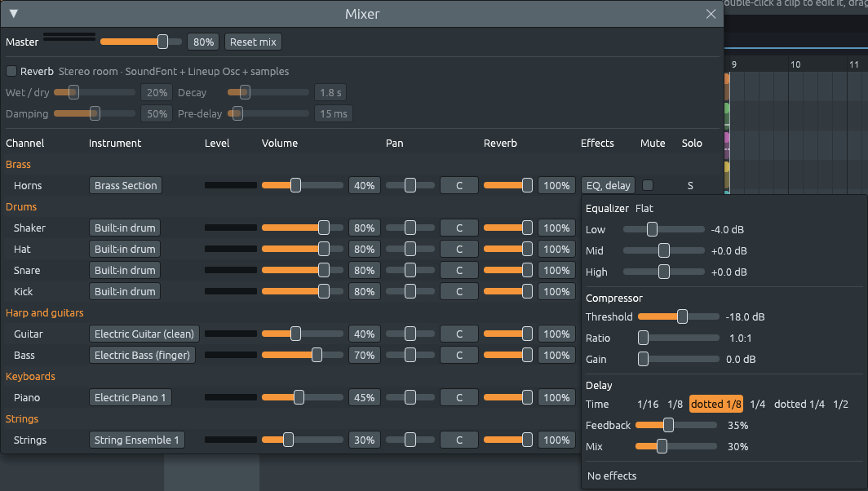Close the Mixer window
The width and height of the screenshot is (868, 491).
[711, 15]
